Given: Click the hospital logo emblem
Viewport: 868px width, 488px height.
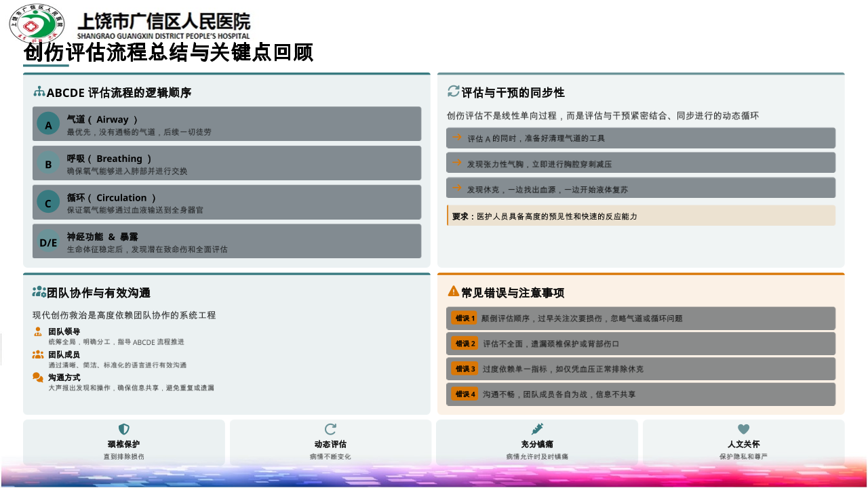Looking at the screenshot, I should click(x=37, y=24).
